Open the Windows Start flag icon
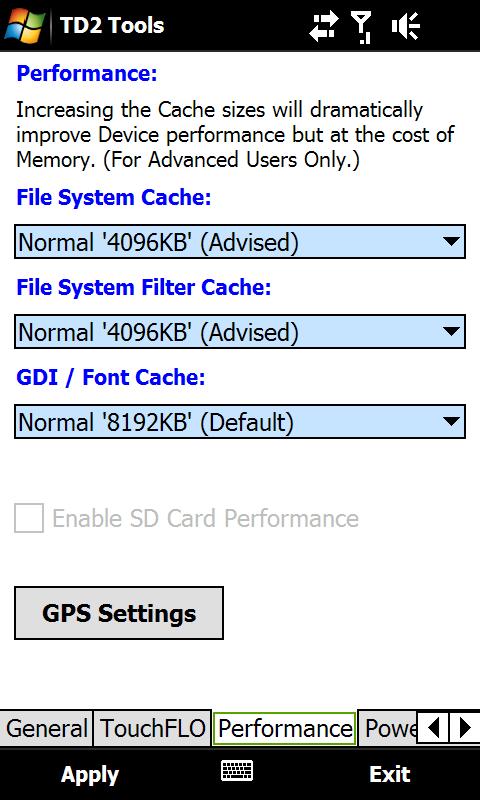The image size is (480, 800). [24, 24]
